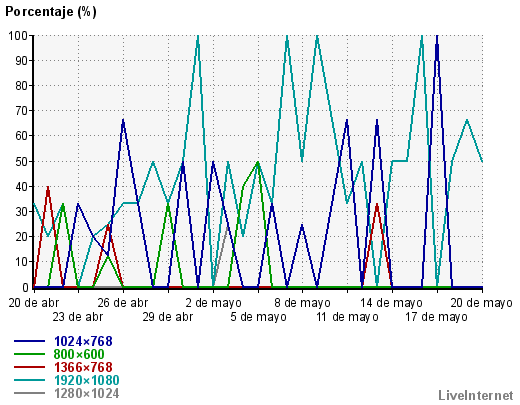Click the LiveInternet watermark text
The width and height of the screenshot is (520, 405).
click(x=476, y=395)
